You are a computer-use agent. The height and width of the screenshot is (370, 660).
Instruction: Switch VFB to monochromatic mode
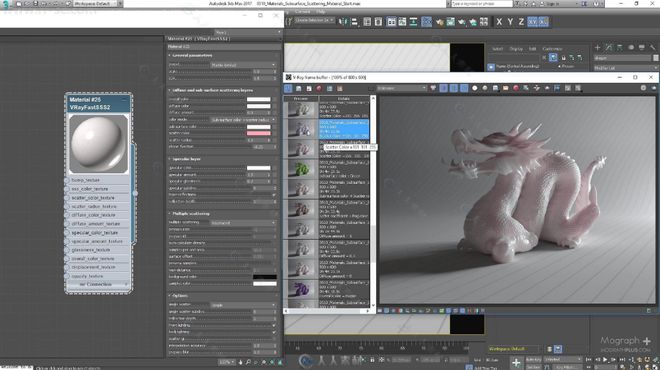tap(485, 88)
